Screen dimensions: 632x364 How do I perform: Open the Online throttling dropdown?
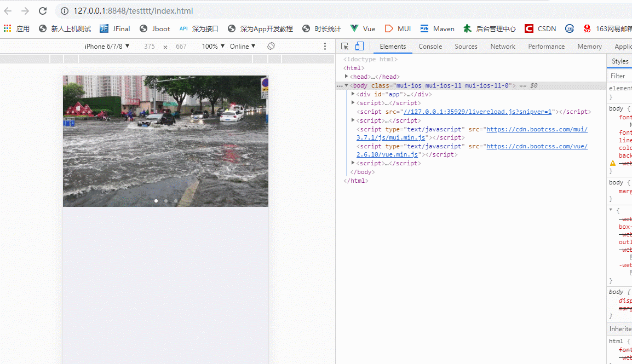tap(243, 47)
